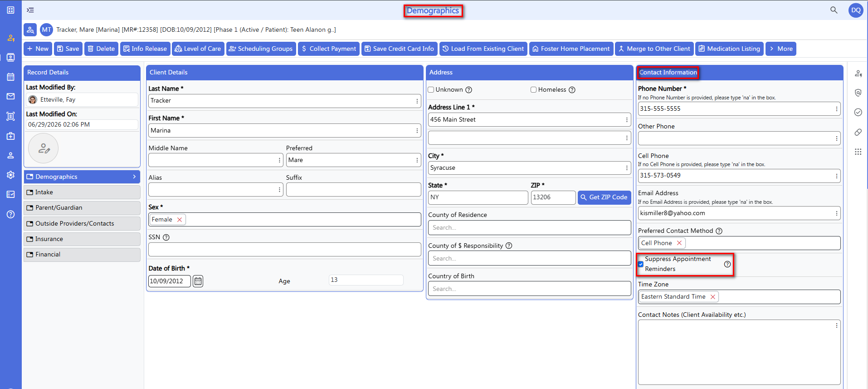Viewport: 868px width, 389px height.
Task: Click the Get ZIP Code button
Action: pos(604,197)
